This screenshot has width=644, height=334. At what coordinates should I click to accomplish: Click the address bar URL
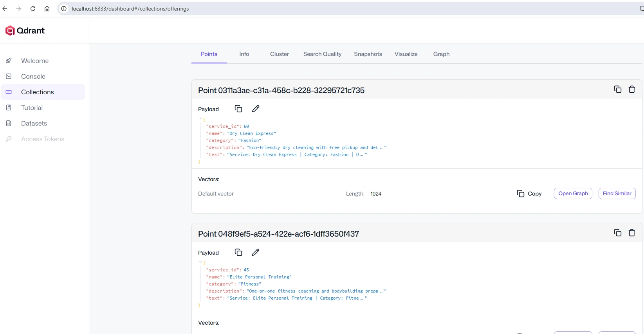click(130, 9)
